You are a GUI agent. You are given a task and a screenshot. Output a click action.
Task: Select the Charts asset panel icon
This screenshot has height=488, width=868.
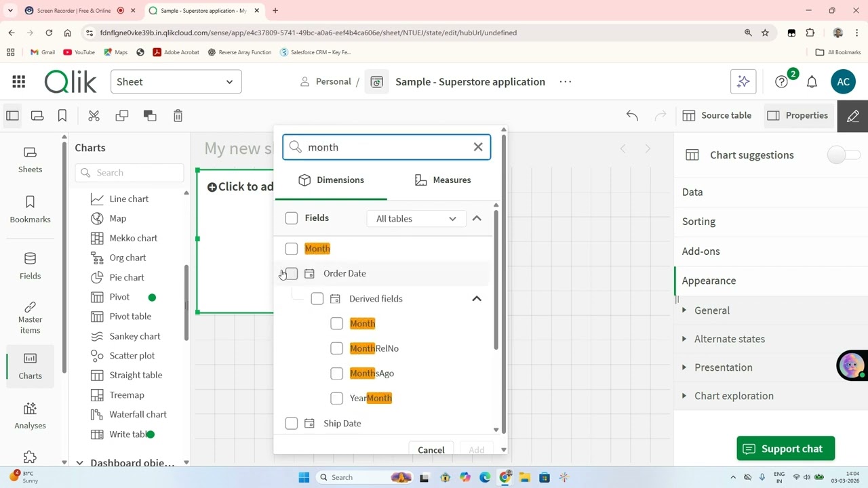pyautogui.click(x=30, y=366)
